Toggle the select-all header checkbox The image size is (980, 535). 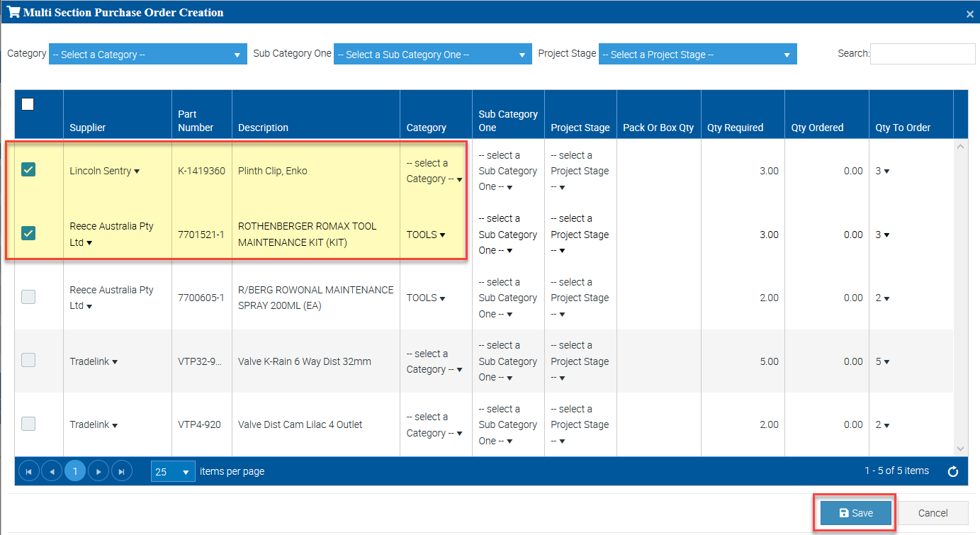coord(28,104)
